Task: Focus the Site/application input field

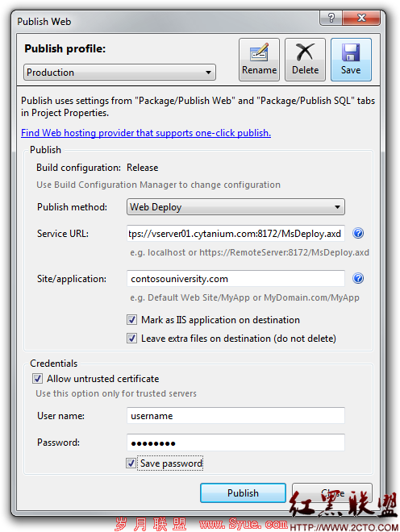Action: click(235, 279)
